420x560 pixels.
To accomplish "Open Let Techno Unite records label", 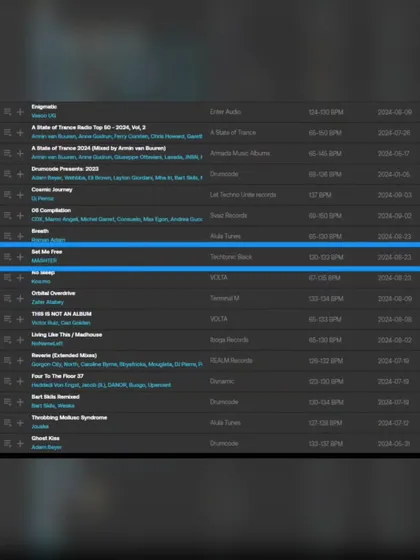I will [243, 195].
